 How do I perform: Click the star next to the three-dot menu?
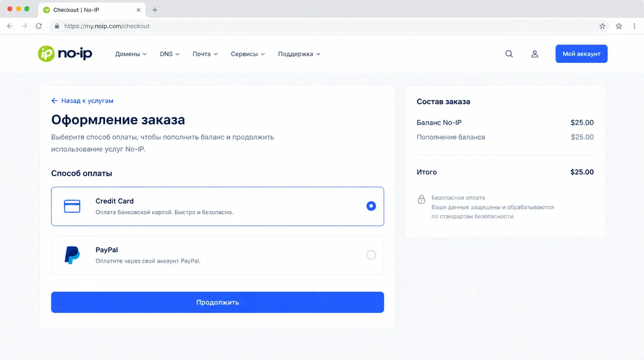(619, 26)
